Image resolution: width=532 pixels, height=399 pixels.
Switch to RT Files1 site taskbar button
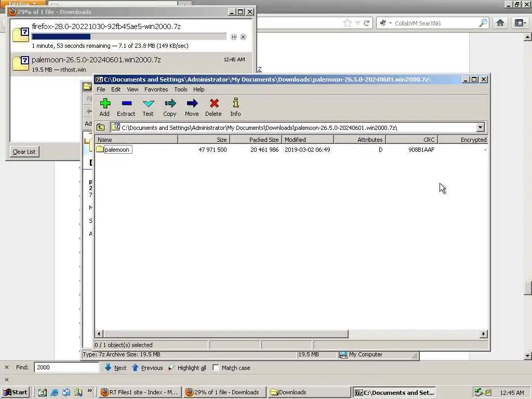click(x=140, y=392)
